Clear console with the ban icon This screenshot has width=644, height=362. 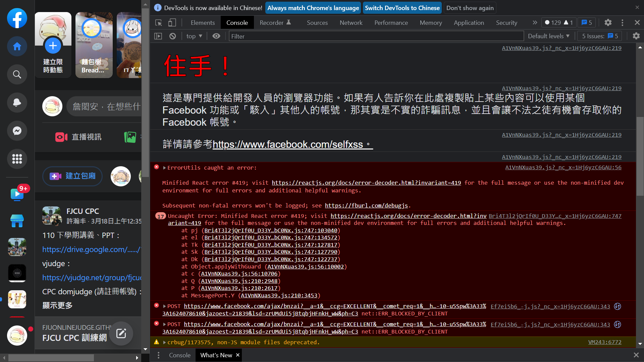pos(173,36)
